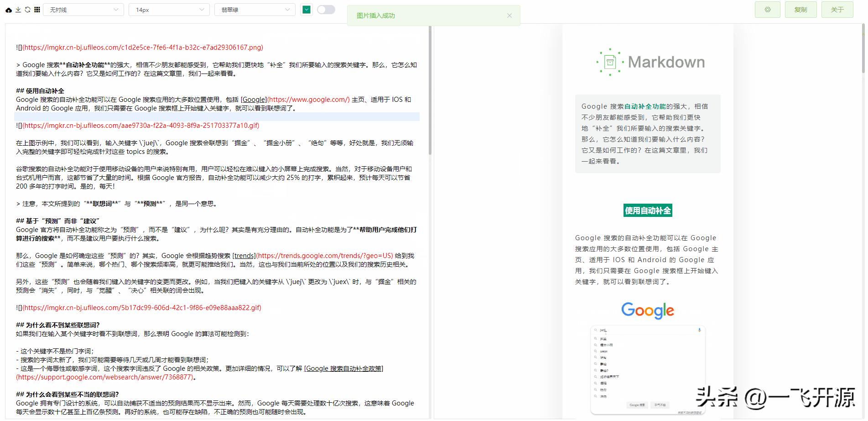Enable the switch next to the checkbox
The image size is (868, 421).
326,9
